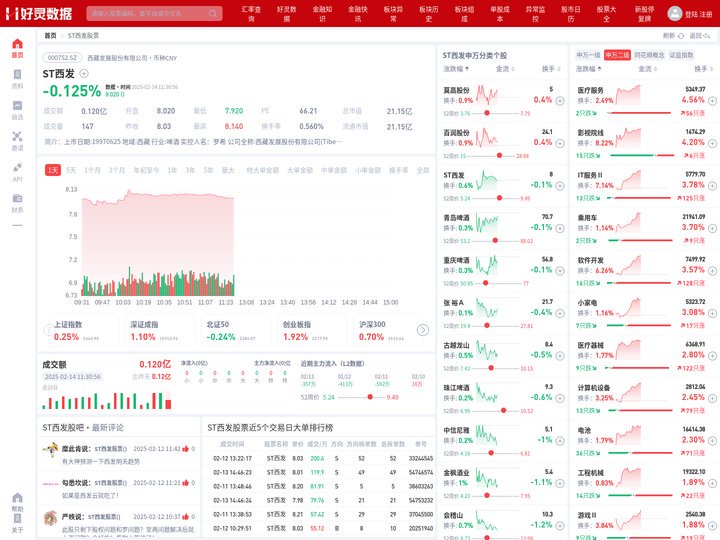Open the 首页 home icon in the sidebar

(17, 48)
